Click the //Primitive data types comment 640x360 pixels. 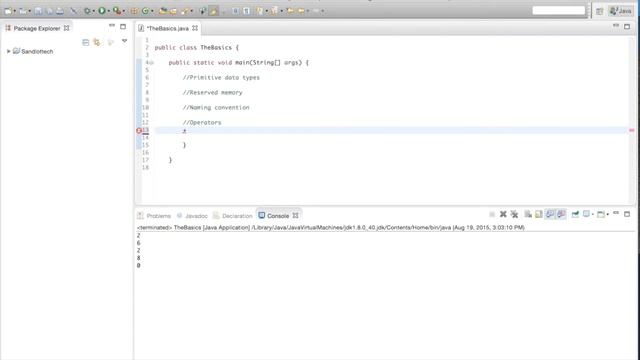click(221, 78)
